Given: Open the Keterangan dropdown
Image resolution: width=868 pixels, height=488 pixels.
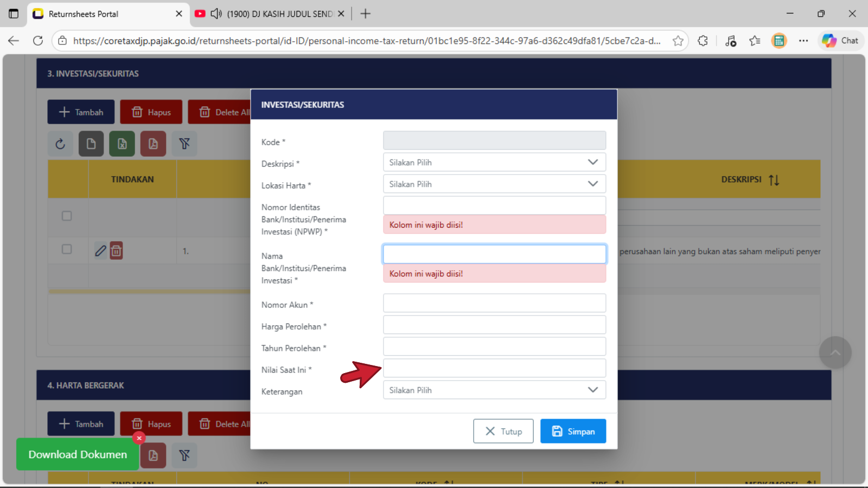Looking at the screenshot, I should (x=494, y=390).
